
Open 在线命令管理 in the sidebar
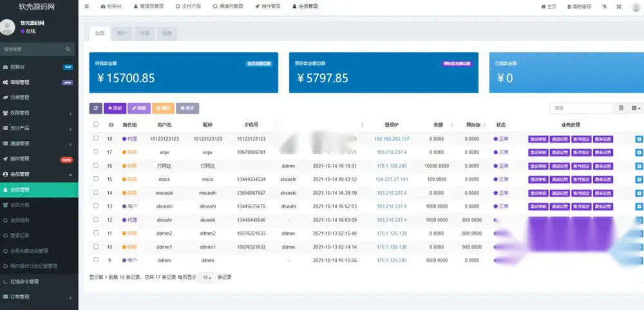[39, 282]
